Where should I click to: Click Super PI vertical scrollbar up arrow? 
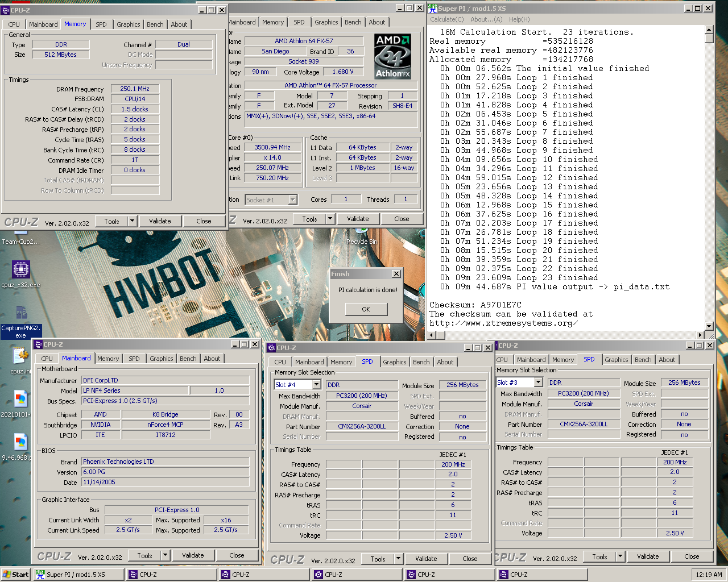click(709, 30)
